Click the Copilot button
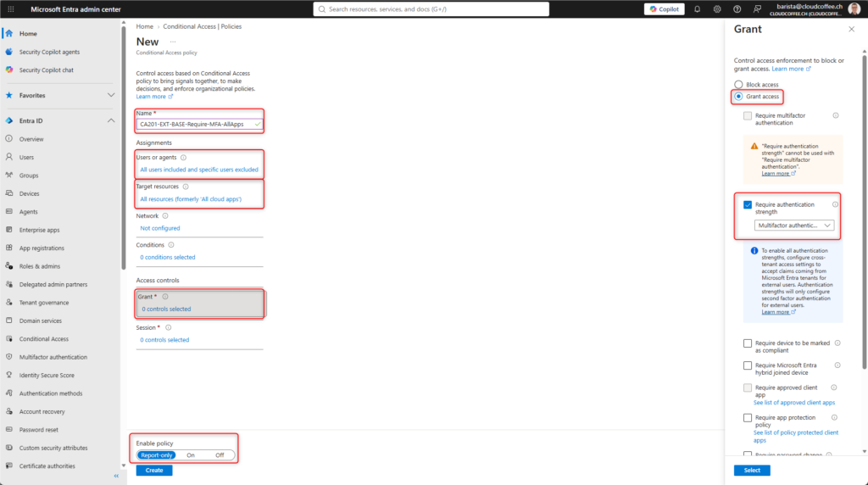 point(665,9)
